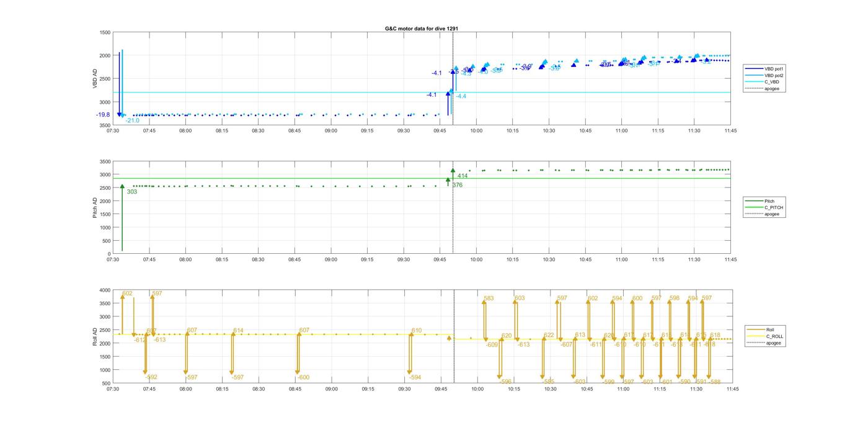Click the "Roll AD" y-axis label
This screenshot has width=868, height=430.
(x=95, y=336)
